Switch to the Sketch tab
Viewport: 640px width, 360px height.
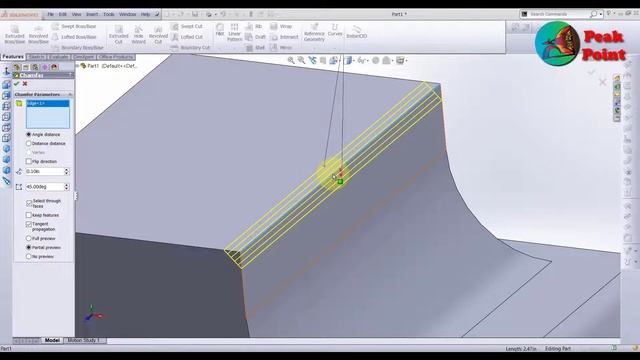click(x=37, y=57)
